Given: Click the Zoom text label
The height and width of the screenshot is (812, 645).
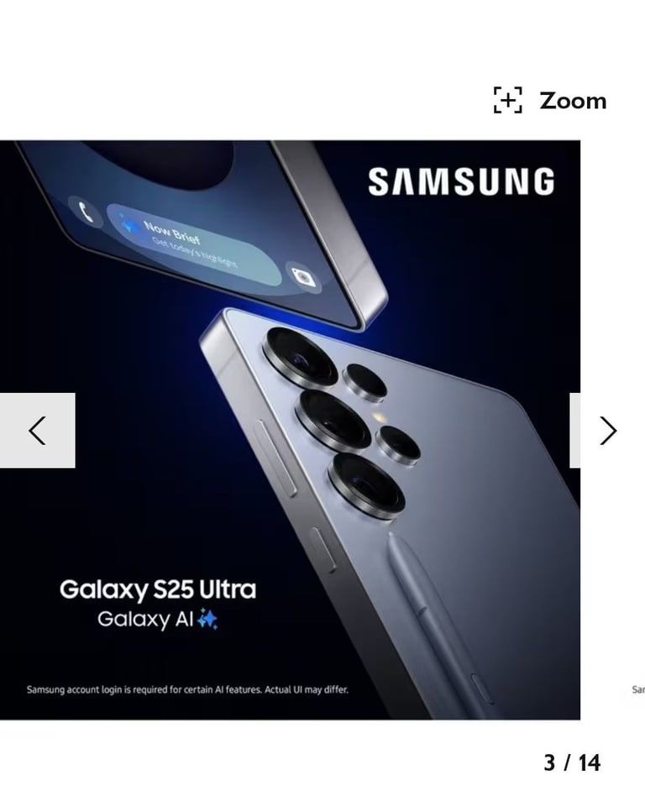Looking at the screenshot, I should pyautogui.click(x=573, y=101).
